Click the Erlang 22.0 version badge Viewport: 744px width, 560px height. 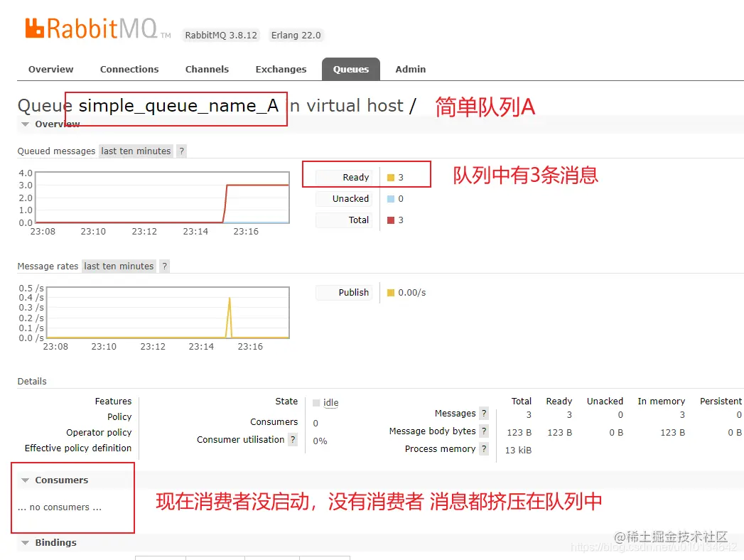tap(296, 35)
